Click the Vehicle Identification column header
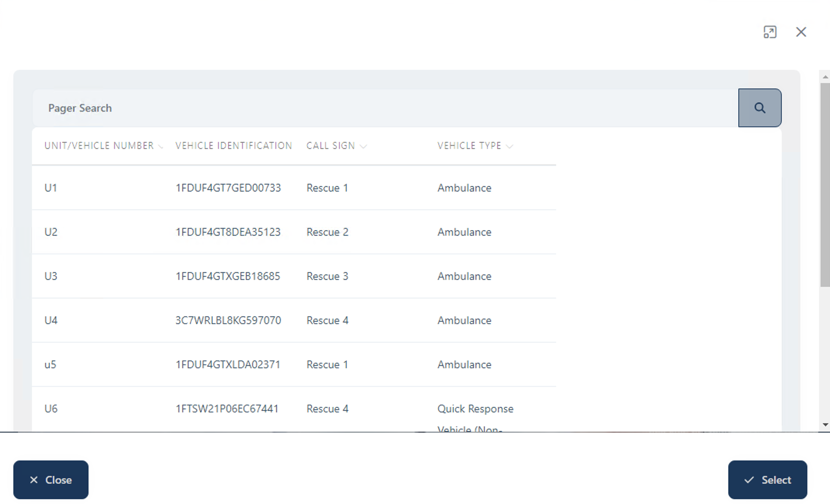830x504 pixels. 233,146
